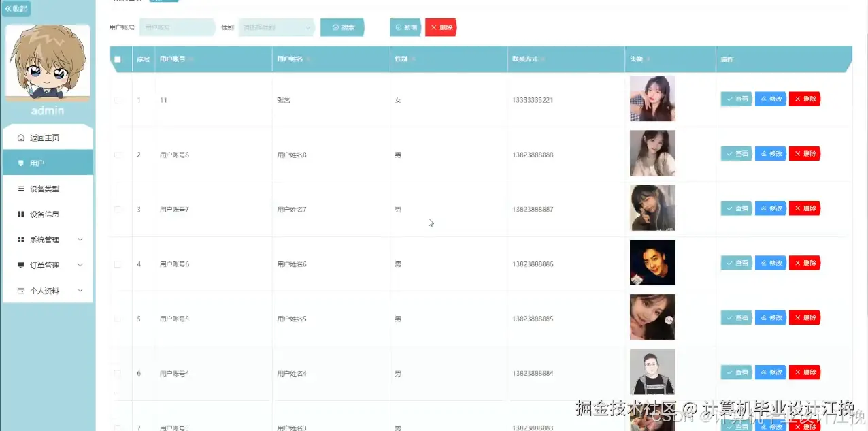This screenshot has height=431, width=868.
Task: Click the list icon beside 设备类型
Action: (x=21, y=189)
